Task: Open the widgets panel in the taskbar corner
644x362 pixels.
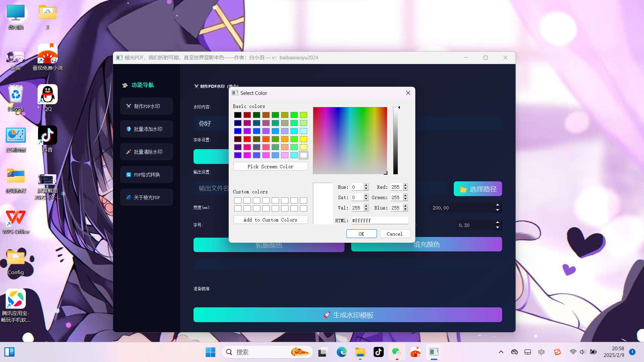Action: [x=9, y=352]
